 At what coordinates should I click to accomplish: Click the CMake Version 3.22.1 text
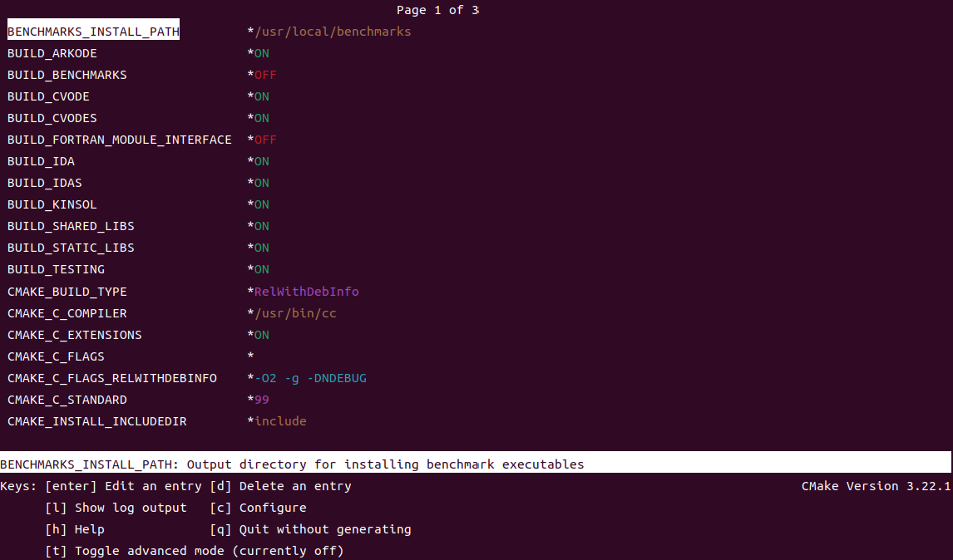tap(876, 486)
